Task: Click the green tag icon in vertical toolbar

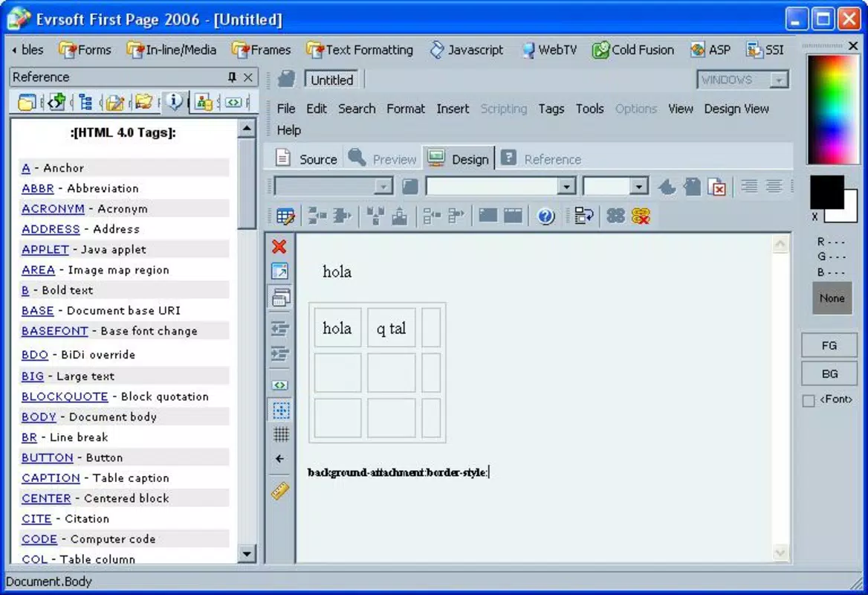Action: [280, 385]
